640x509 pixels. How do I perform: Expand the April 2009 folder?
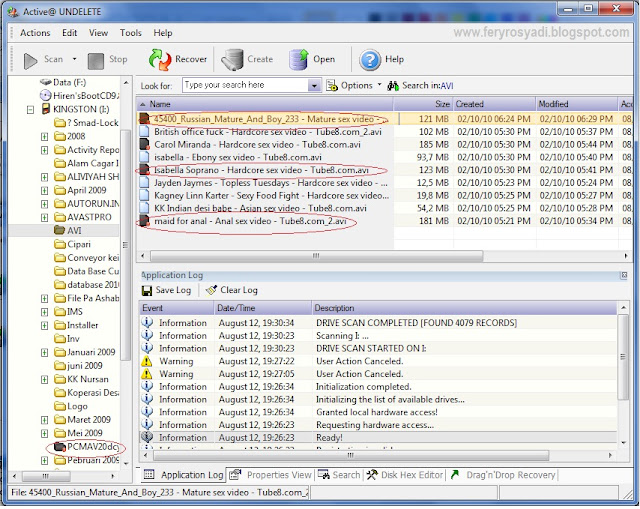44,191
